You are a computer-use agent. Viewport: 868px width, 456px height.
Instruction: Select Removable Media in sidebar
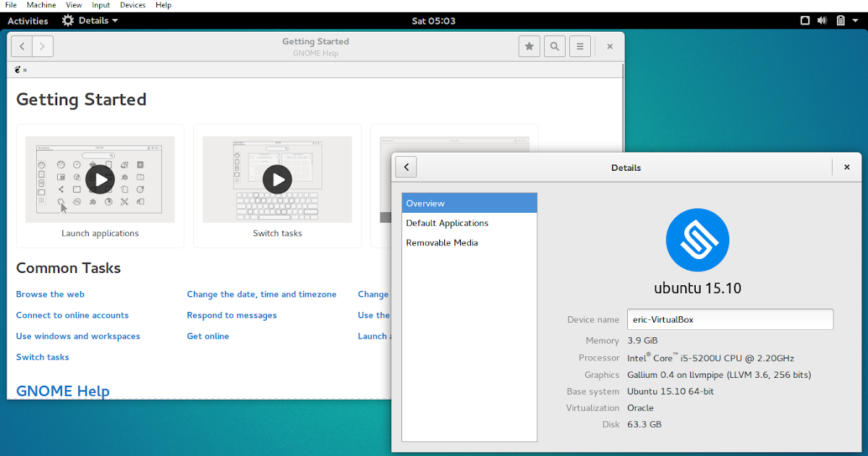(x=469, y=242)
